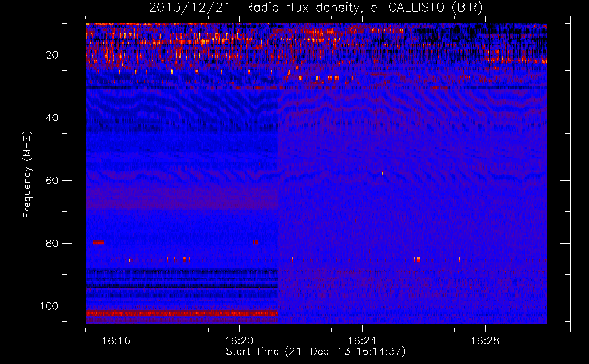589x364 pixels.
Task: Click the 16:28 time tick label
Action: pyautogui.click(x=485, y=341)
